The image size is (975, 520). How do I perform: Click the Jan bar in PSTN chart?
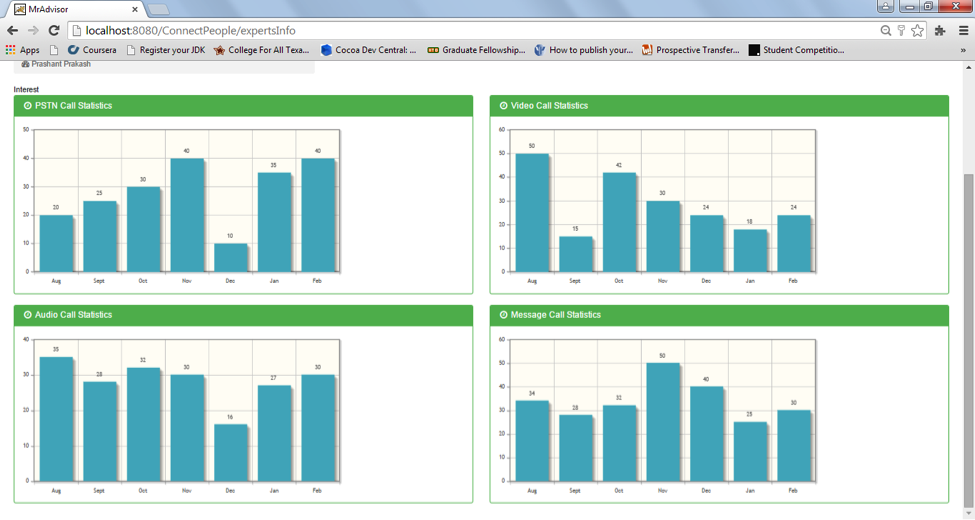pyautogui.click(x=274, y=222)
